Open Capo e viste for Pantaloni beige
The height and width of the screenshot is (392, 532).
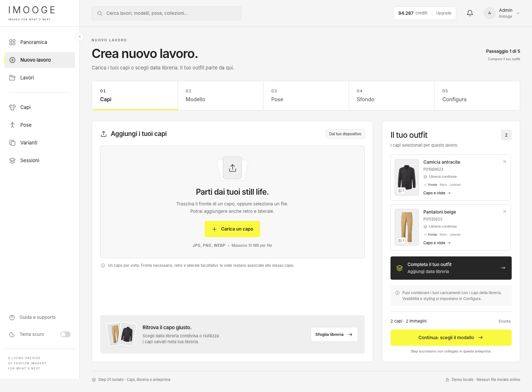[x=437, y=243]
